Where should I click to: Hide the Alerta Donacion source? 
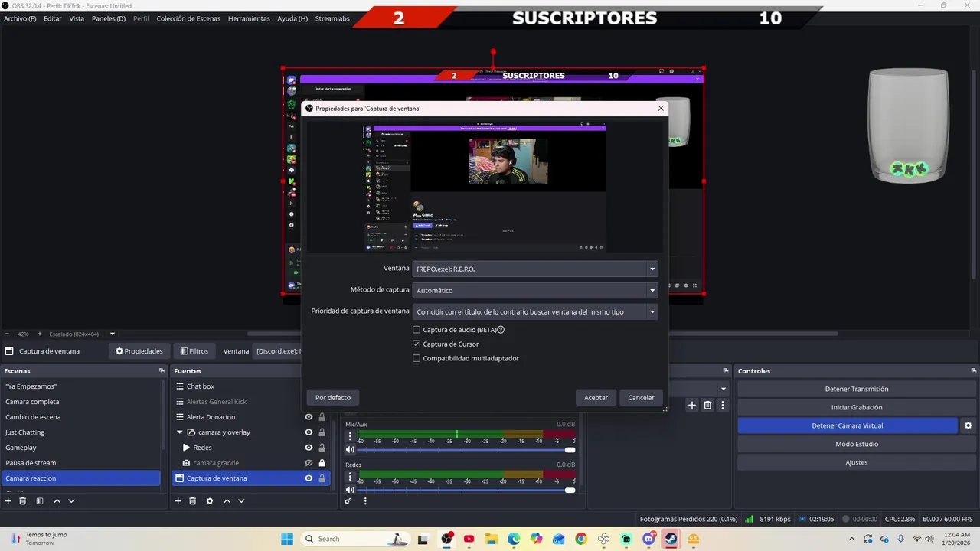coord(309,417)
